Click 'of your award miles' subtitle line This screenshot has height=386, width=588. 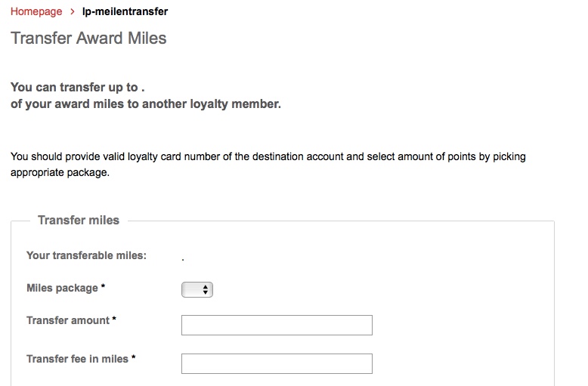[x=145, y=104]
